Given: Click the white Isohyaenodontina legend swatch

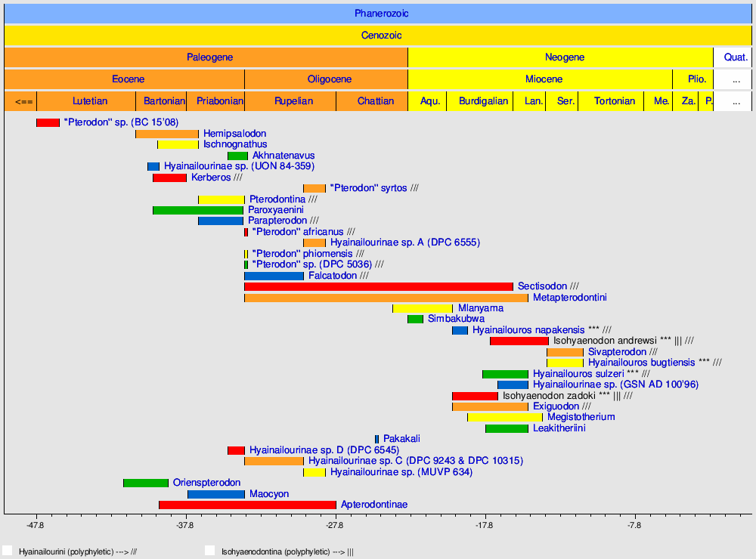Looking at the screenshot, I should [210, 551].
